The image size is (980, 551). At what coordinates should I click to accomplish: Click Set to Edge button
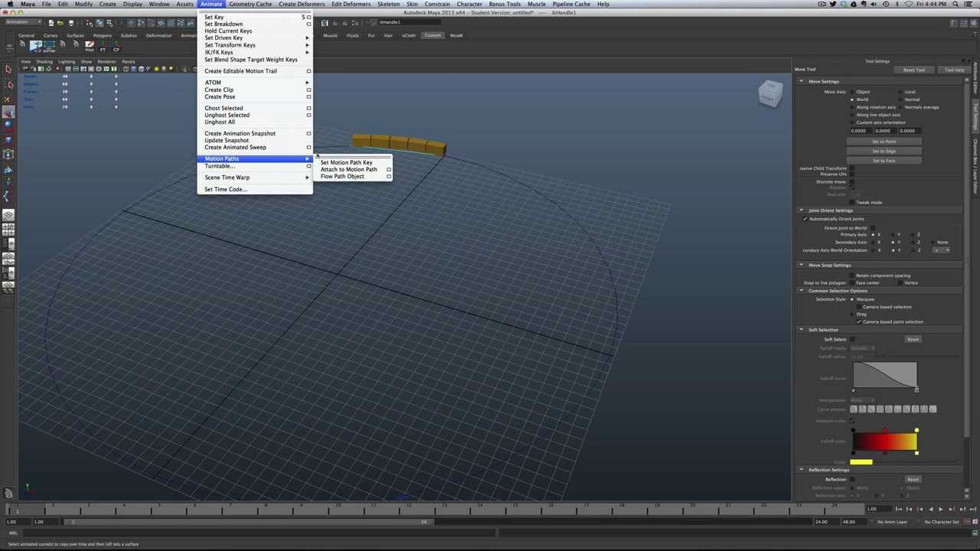coord(884,152)
